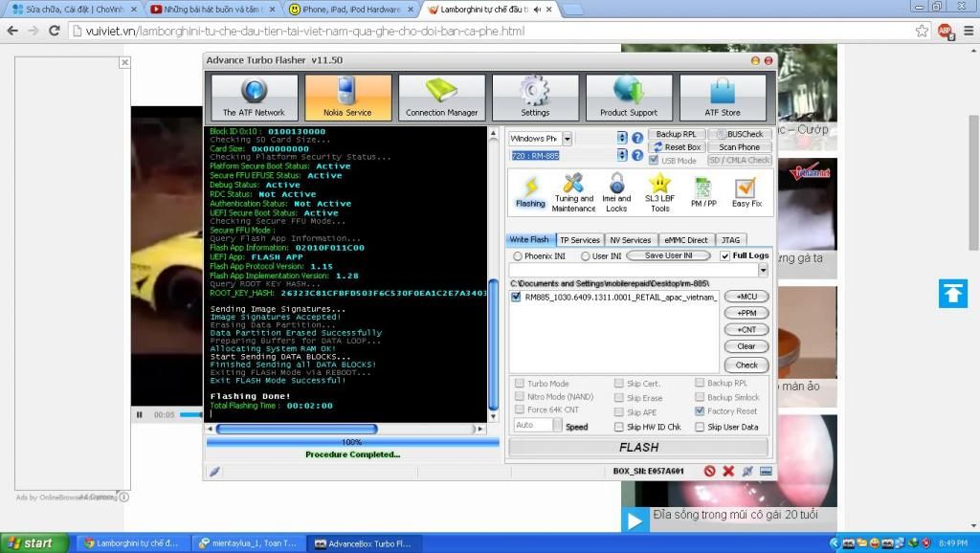Click the +PPM button
Screen dimensions: 980x553
[x=746, y=313]
